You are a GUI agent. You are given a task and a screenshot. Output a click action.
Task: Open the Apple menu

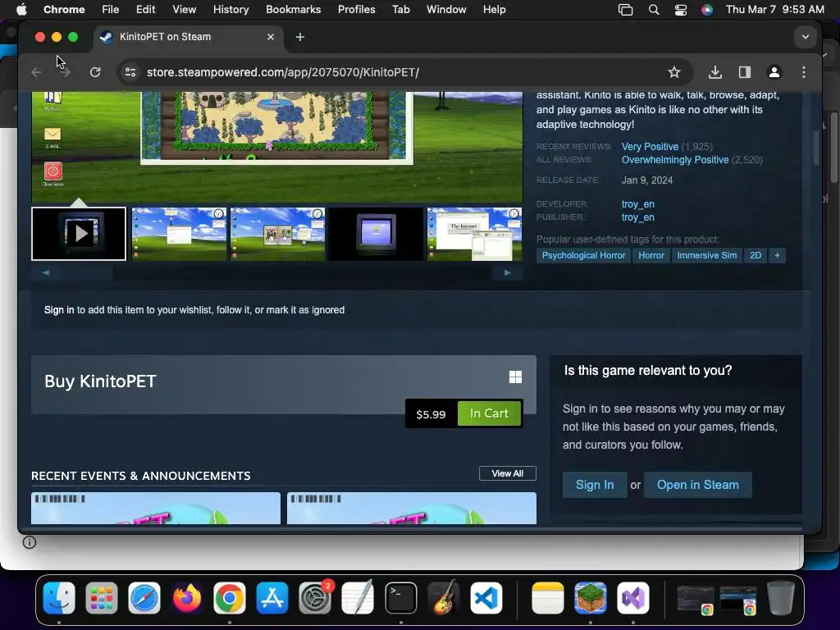coord(21,9)
